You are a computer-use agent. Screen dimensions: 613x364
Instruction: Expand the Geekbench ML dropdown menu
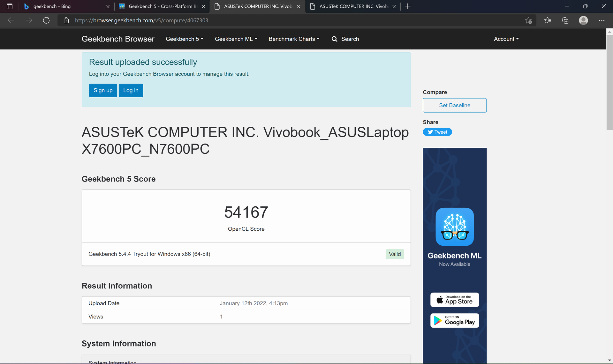(x=236, y=39)
